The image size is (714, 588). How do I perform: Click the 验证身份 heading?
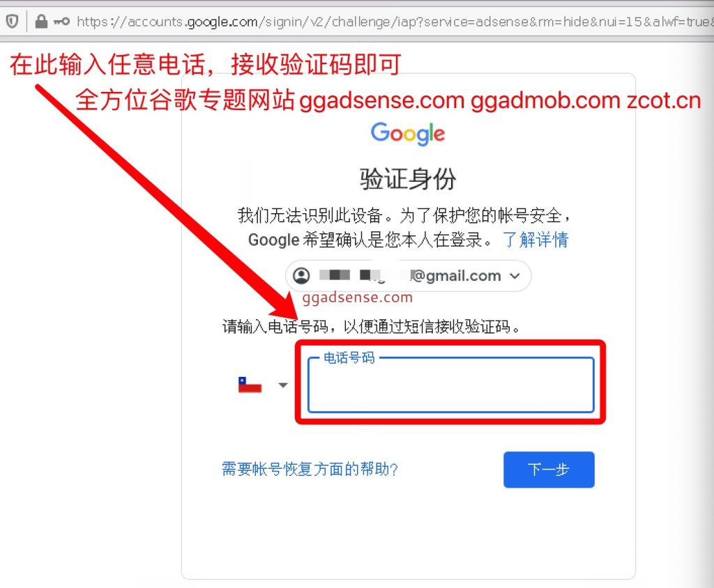(x=408, y=178)
